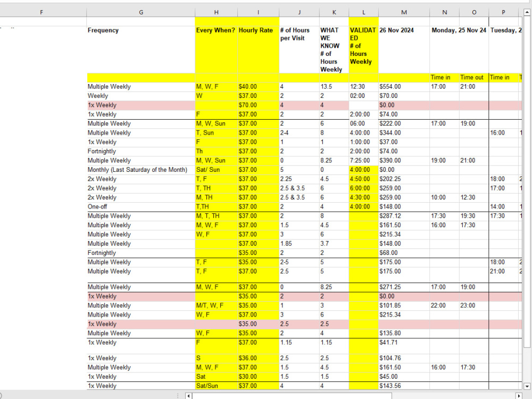Select column N header
The image size is (532, 399).
[444, 12]
